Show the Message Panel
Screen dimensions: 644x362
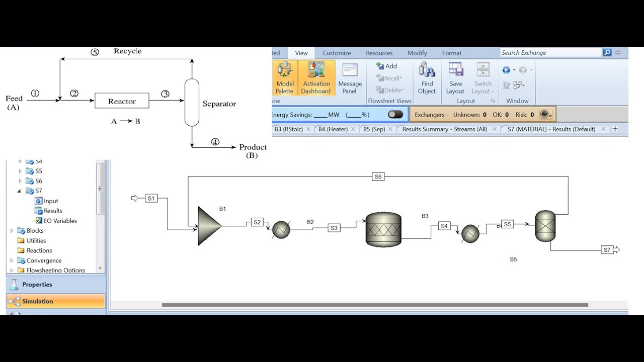tap(350, 78)
